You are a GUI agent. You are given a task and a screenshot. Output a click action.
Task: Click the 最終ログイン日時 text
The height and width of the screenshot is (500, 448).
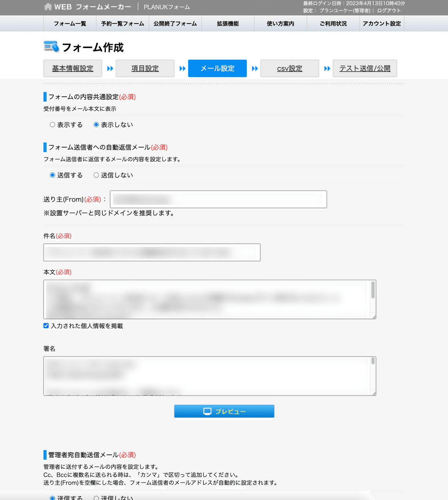click(354, 3)
